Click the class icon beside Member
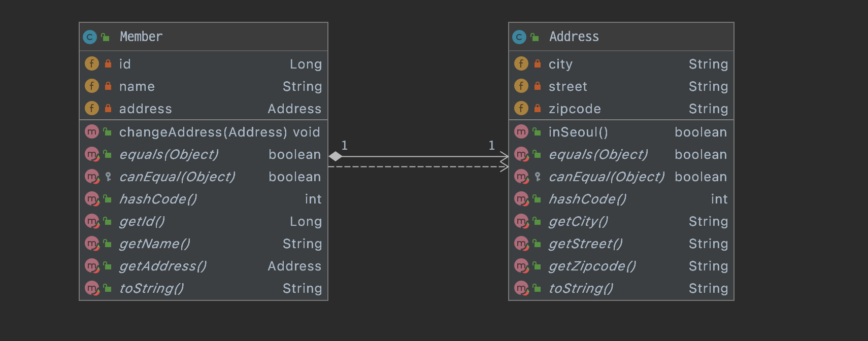The height and width of the screenshot is (341, 868). (x=90, y=37)
